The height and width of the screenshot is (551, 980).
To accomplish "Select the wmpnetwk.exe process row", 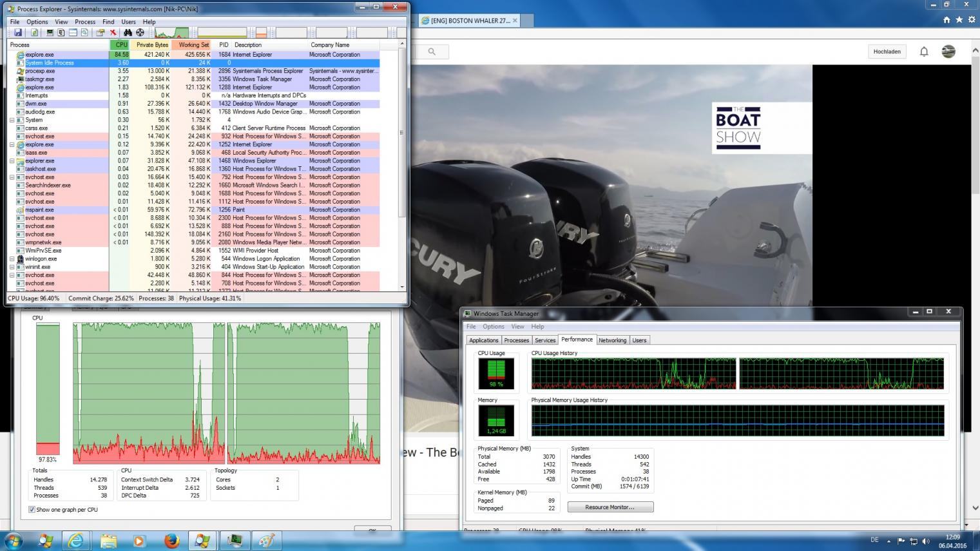I will point(194,242).
